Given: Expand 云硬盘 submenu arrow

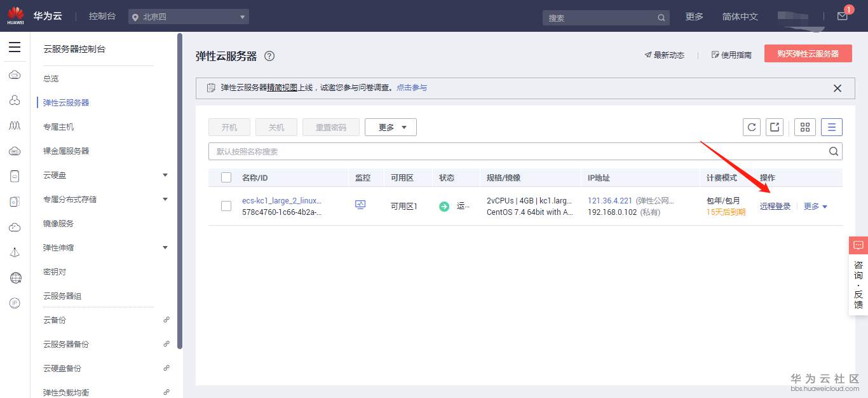Looking at the screenshot, I should [165, 175].
